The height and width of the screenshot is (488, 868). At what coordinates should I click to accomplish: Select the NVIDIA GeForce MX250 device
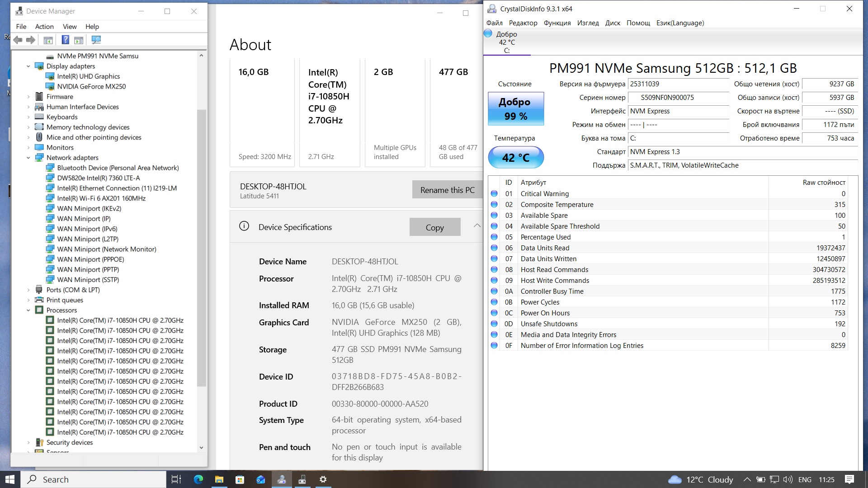point(91,86)
